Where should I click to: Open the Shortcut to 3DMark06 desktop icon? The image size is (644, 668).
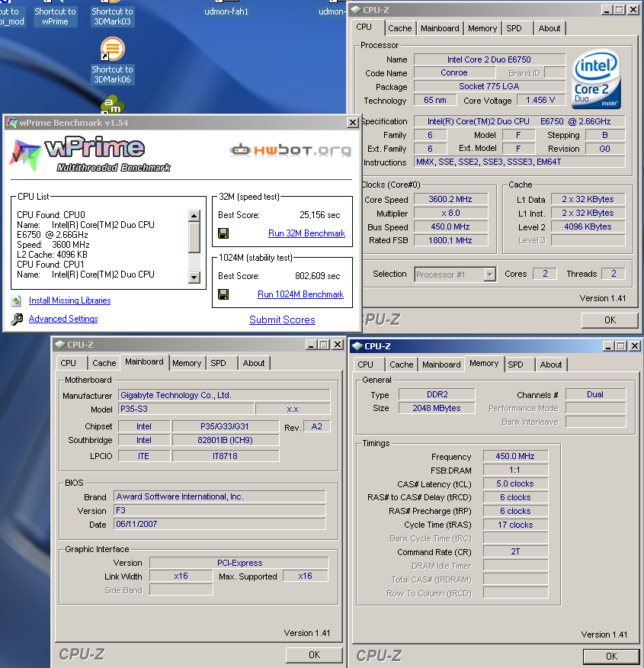coord(112,60)
